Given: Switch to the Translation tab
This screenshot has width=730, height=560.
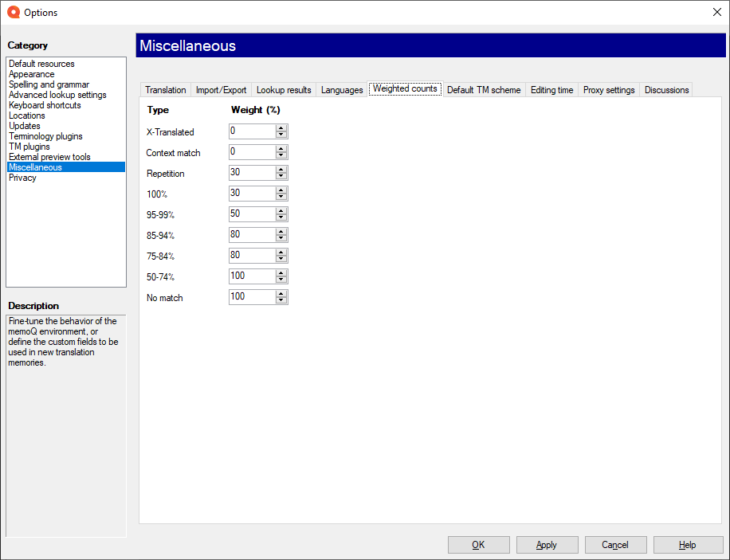Looking at the screenshot, I should (165, 90).
